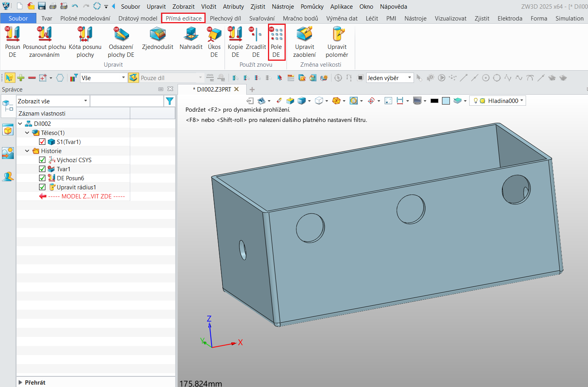Switch to the Přímá editace ribbon tab
The width and height of the screenshot is (588, 387).
click(184, 18)
